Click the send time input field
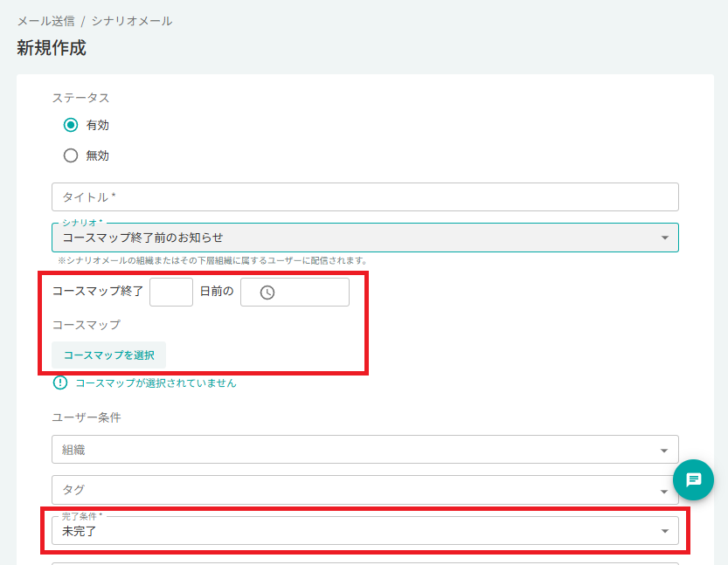728x565 pixels. pyautogui.click(x=295, y=292)
